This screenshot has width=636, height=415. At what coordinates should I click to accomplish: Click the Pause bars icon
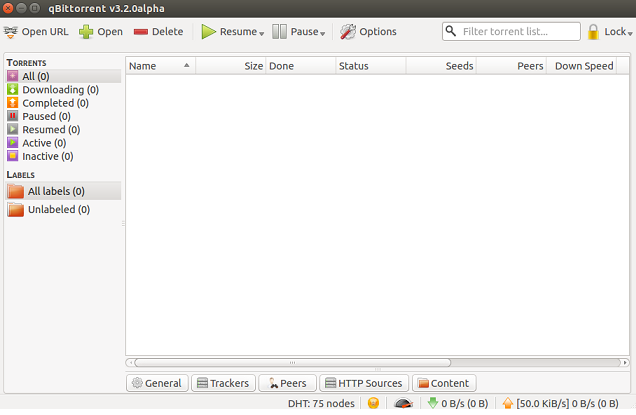[x=279, y=32]
